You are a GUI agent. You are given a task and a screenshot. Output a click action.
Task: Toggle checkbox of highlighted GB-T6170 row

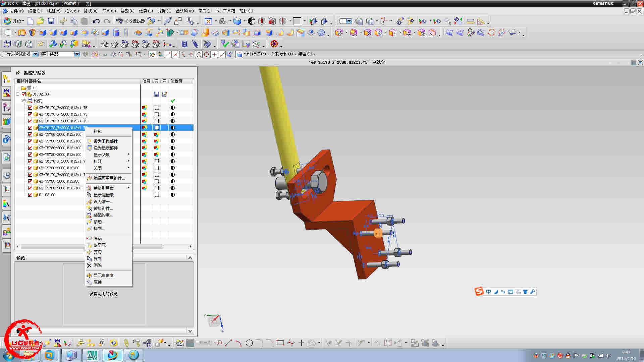(x=30, y=128)
